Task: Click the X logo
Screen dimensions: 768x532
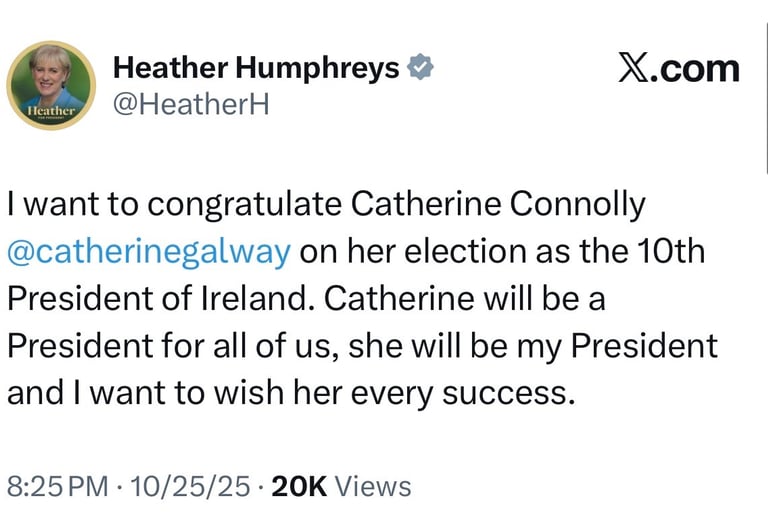Action: (633, 68)
